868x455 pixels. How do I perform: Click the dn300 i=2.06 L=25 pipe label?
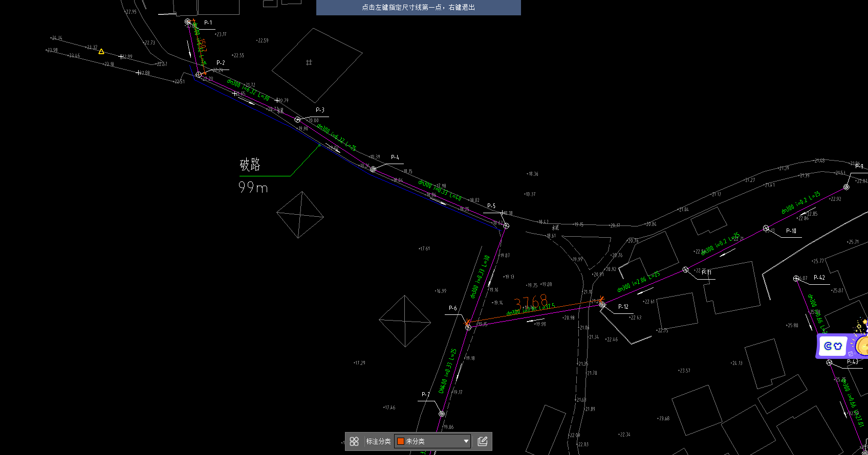(x=639, y=282)
